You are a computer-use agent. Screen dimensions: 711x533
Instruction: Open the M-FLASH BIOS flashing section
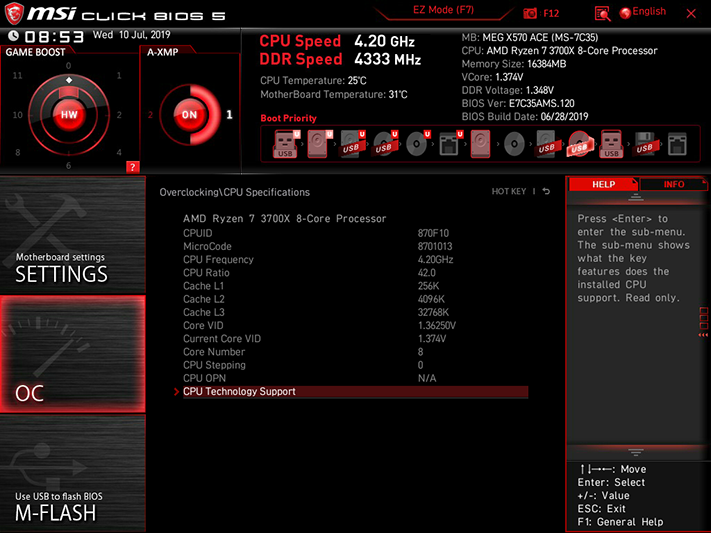73,474
